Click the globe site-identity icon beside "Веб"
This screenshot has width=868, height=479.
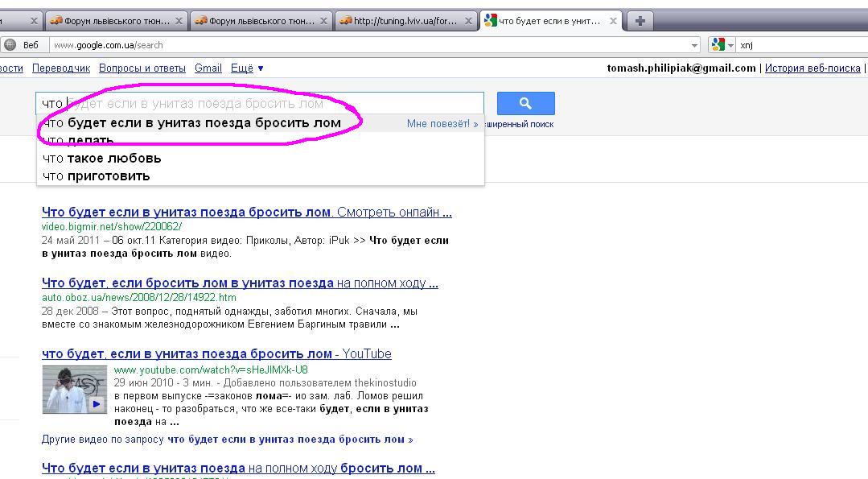pos(10,45)
